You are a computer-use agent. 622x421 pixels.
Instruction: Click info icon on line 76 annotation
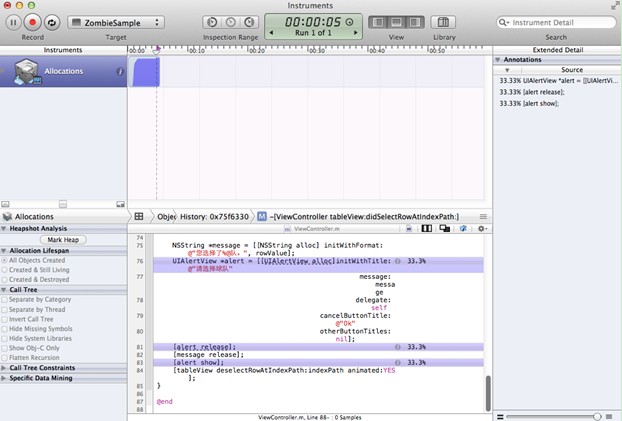pos(397,261)
